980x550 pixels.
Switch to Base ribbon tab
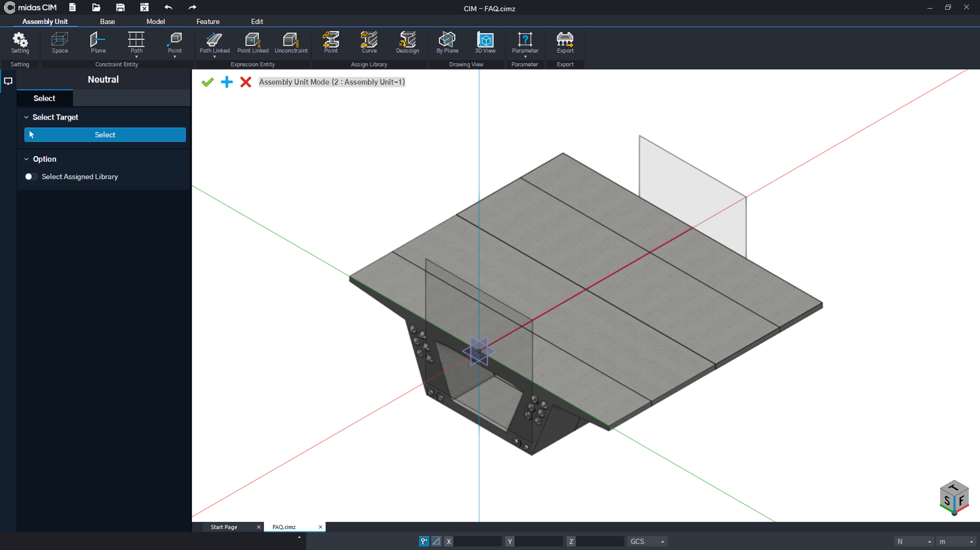point(107,22)
